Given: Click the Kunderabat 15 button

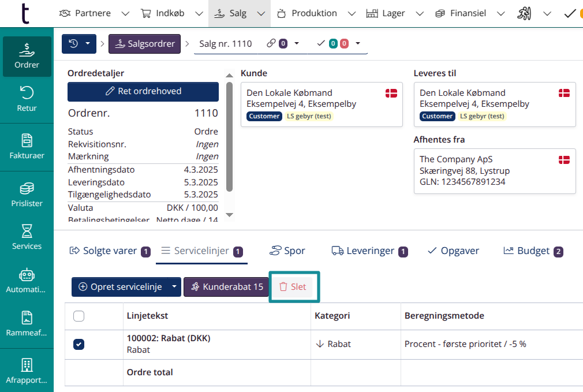Looking at the screenshot, I should 226,287.
